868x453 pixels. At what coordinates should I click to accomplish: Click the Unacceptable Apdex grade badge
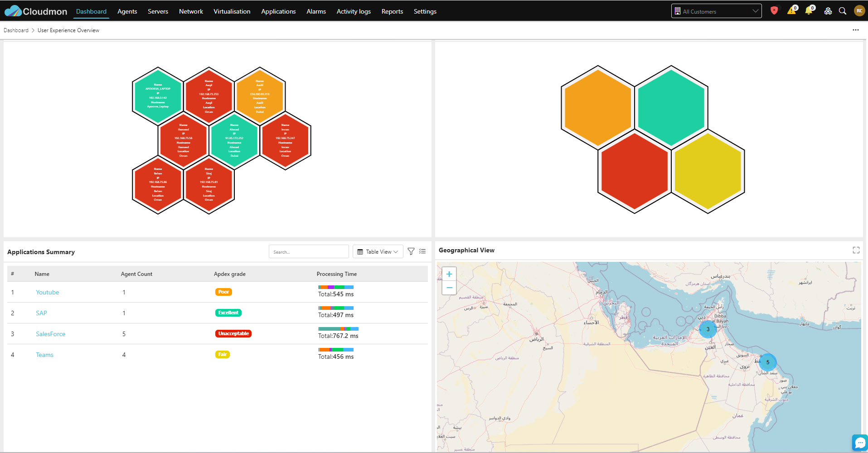click(233, 334)
